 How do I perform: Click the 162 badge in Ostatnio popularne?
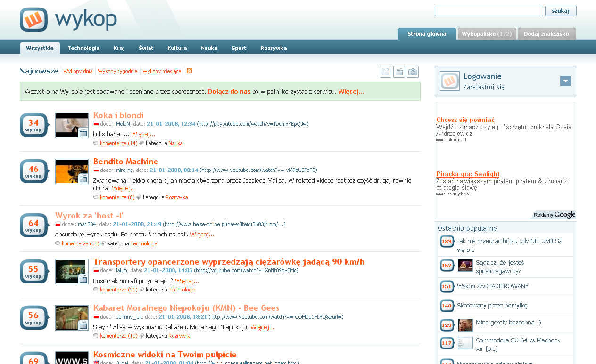[x=447, y=266]
